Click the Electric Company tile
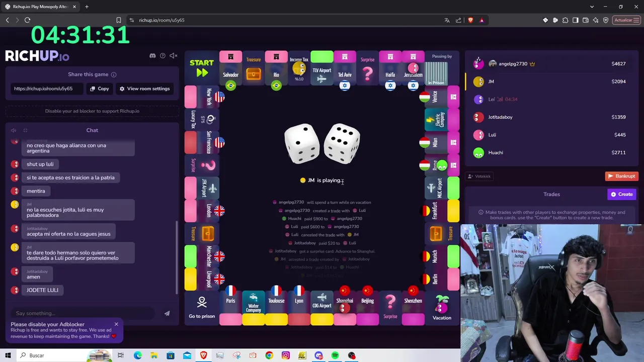Screen dimensions: 644x362 click(x=442, y=119)
